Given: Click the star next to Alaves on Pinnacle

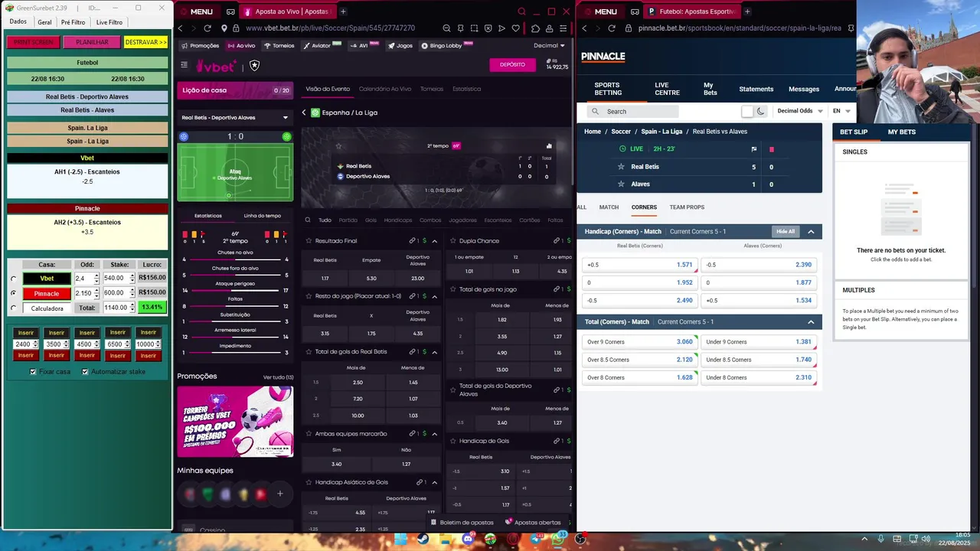Looking at the screenshot, I should tap(621, 184).
